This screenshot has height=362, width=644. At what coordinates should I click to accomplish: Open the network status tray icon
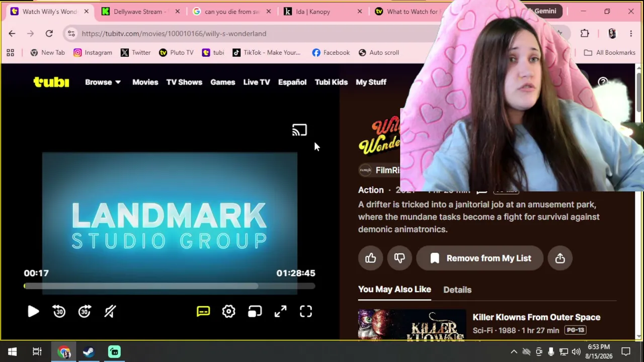(x=563, y=352)
